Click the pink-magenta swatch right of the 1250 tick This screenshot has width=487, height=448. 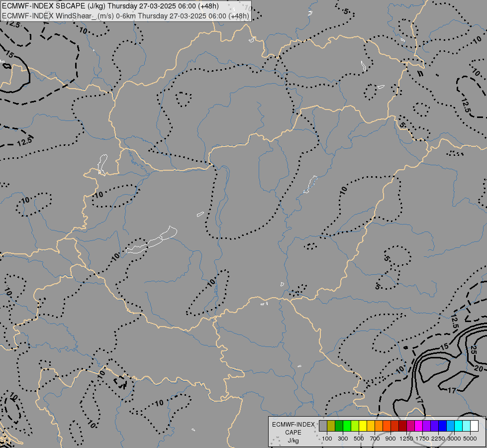pyautogui.click(x=410, y=426)
